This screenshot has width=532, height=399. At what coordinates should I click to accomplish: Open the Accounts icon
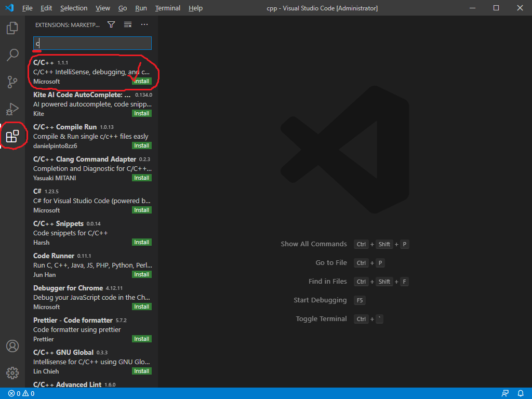click(12, 346)
